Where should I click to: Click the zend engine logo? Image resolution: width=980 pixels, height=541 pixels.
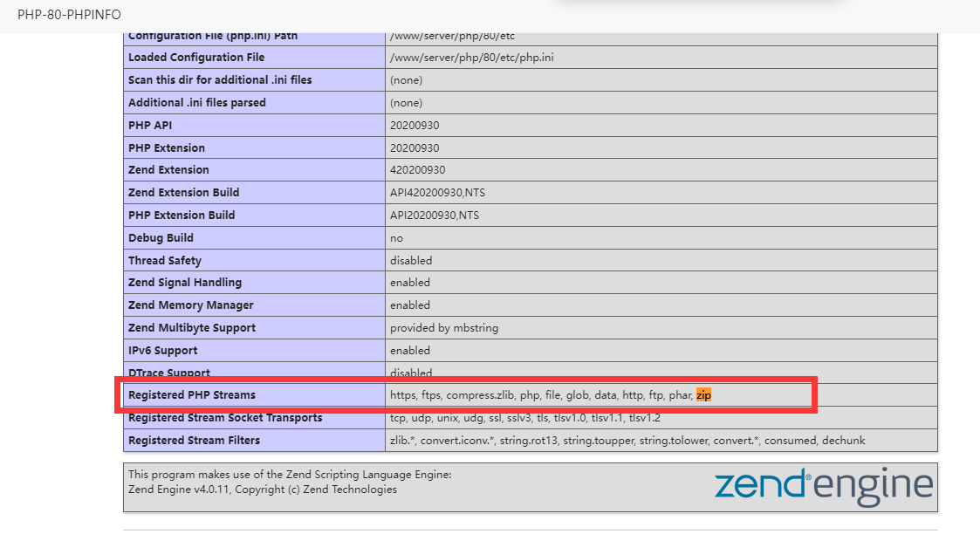824,487
